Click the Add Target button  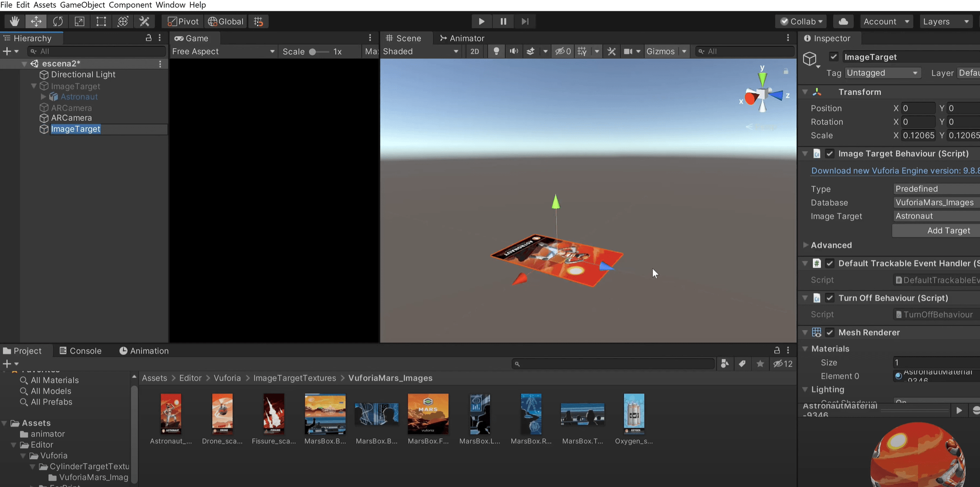pos(936,231)
